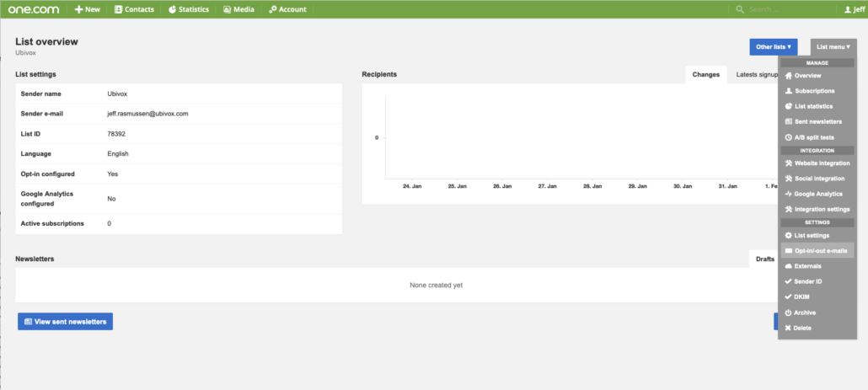Click the search magnifier icon

[740, 9]
